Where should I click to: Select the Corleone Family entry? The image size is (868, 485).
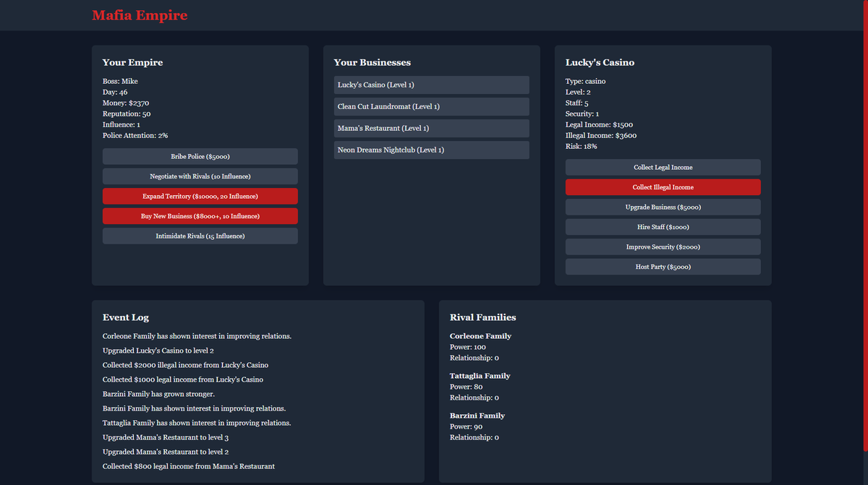tap(480, 336)
